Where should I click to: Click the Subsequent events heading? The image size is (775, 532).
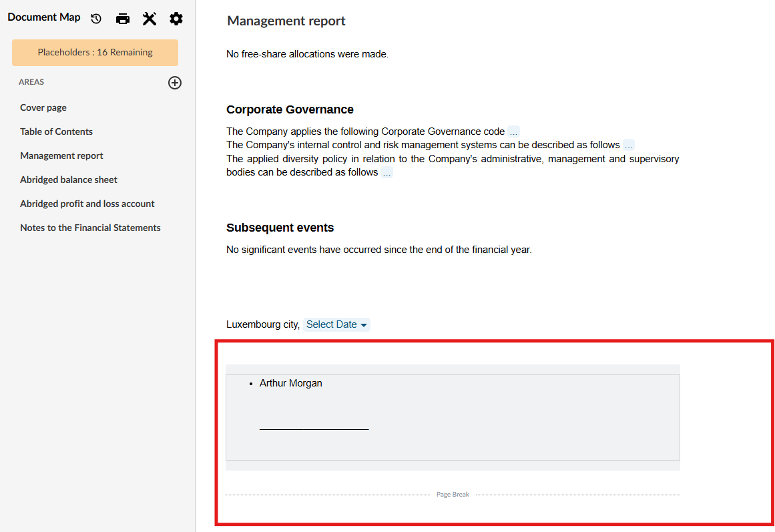coord(280,228)
